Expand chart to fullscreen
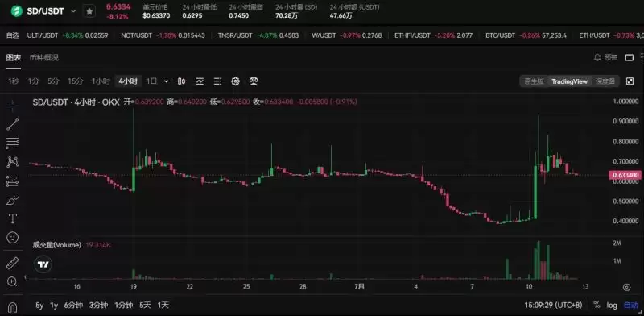 [x=630, y=81]
